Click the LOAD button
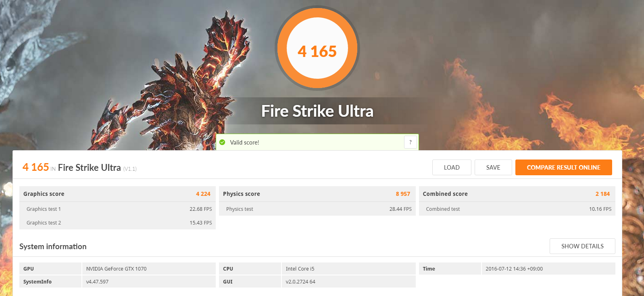Image resolution: width=644 pixels, height=296 pixels. coord(452,167)
